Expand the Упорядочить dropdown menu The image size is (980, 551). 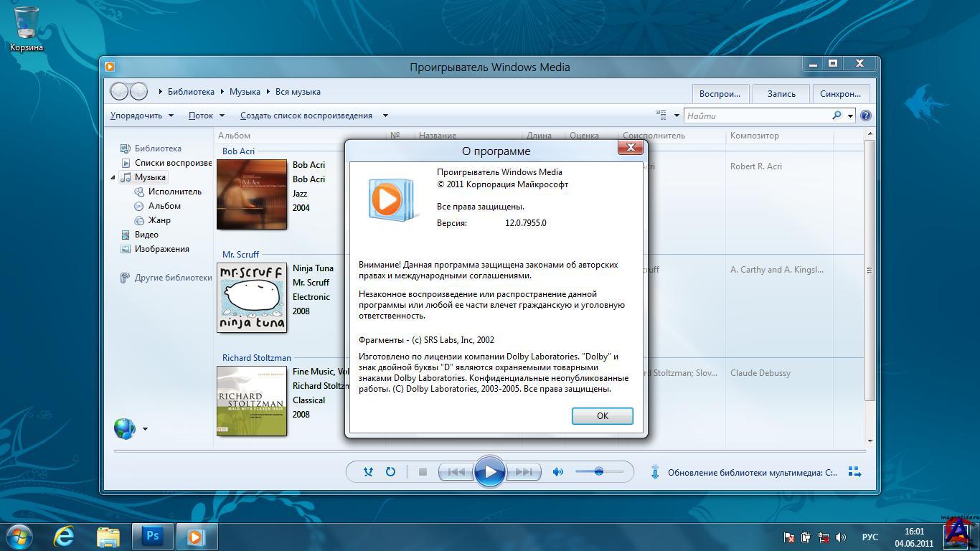click(141, 116)
